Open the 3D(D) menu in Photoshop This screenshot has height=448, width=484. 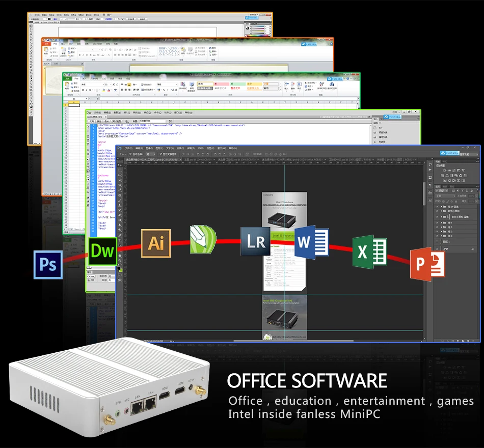201,149
